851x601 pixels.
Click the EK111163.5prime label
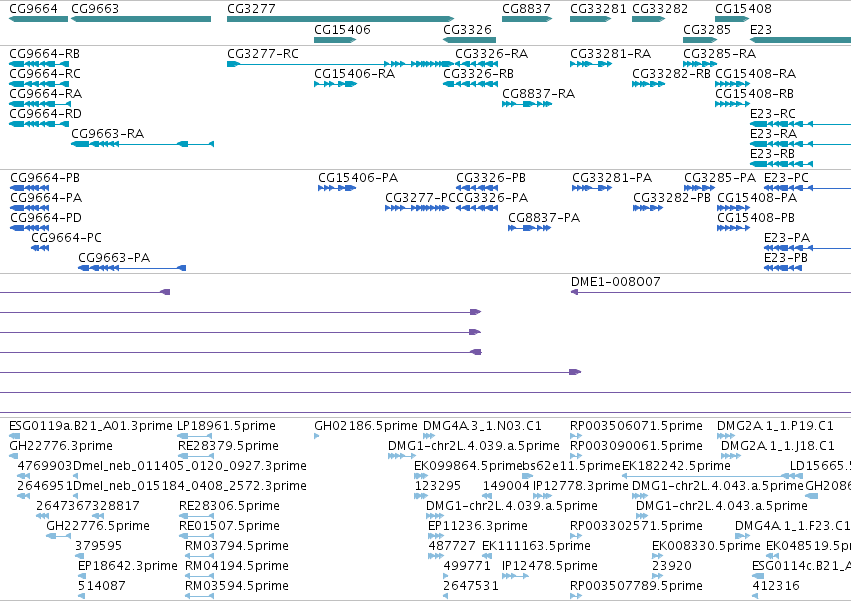pyautogui.click(x=536, y=546)
